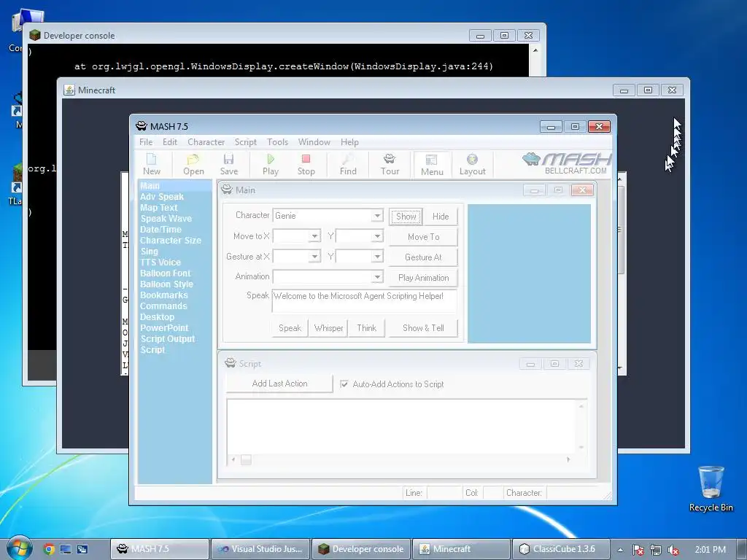Switch to Minecraft taskbar button
This screenshot has height=560, width=747.
coord(461,549)
